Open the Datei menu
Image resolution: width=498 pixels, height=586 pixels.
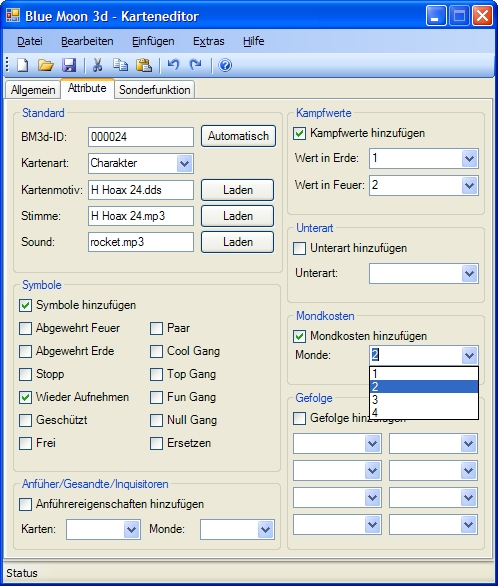click(x=30, y=41)
